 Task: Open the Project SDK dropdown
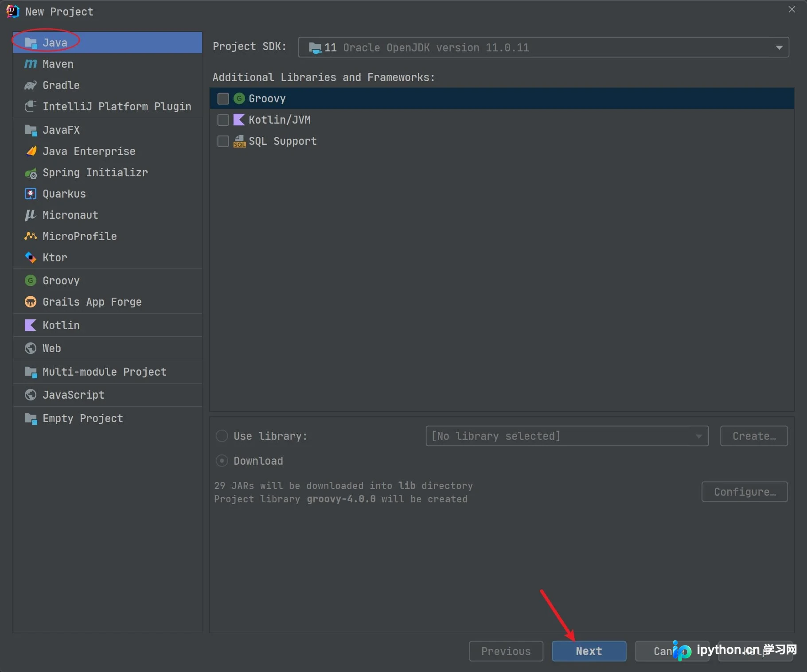click(543, 47)
